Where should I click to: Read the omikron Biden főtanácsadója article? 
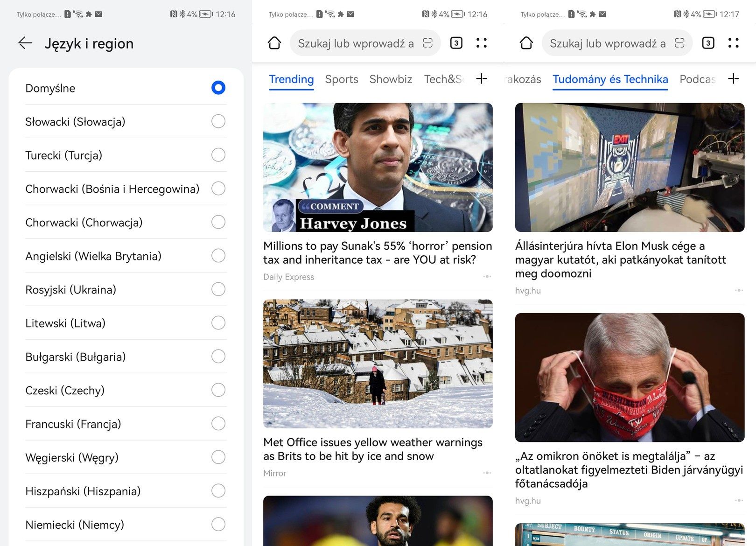[629, 469]
